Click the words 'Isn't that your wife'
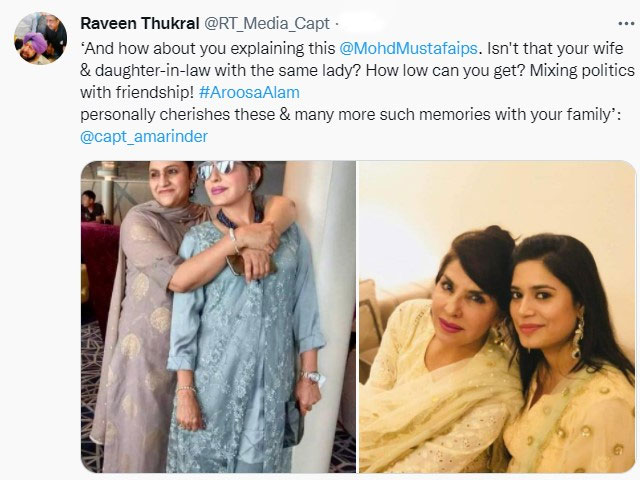This screenshot has height=480, width=640. point(555,49)
